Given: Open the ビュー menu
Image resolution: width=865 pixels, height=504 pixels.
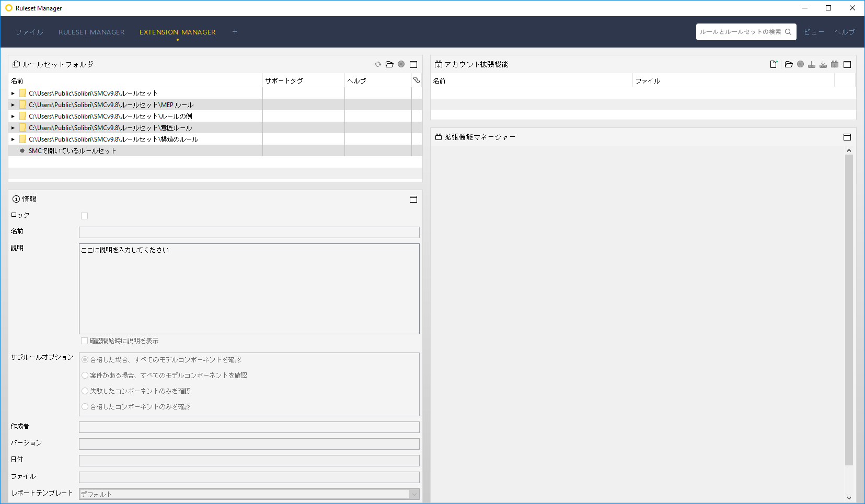Looking at the screenshot, I should click(814, 32).
